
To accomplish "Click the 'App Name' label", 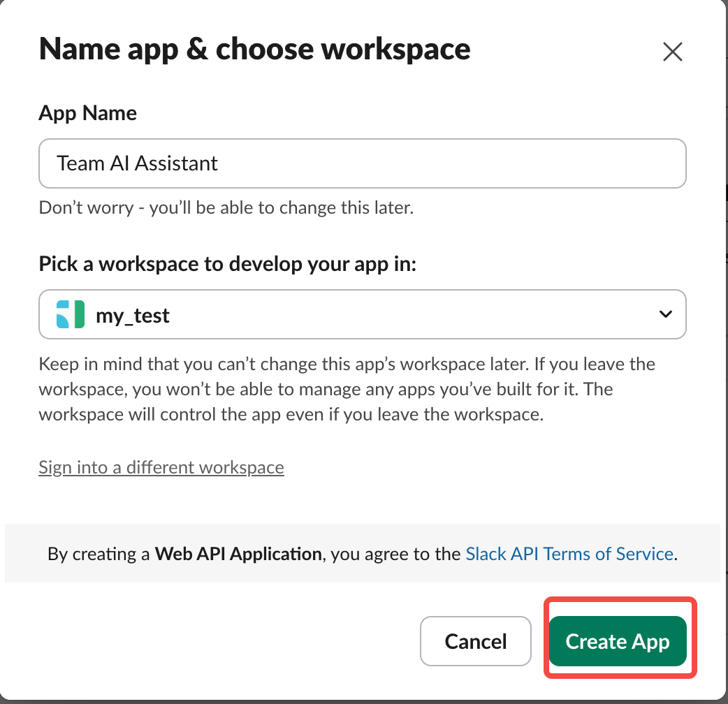I will tap(88, 113).
